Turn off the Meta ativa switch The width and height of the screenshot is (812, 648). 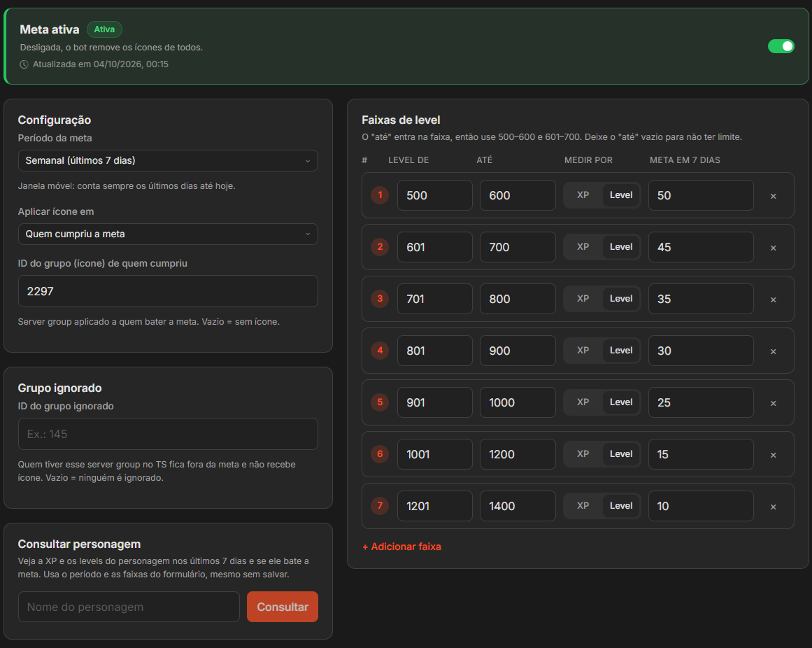click(781, 46)
